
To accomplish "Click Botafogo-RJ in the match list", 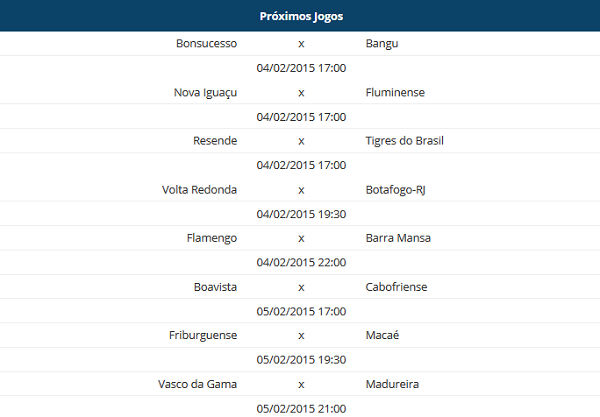I will pyautogui.click(x=395, y=190).
